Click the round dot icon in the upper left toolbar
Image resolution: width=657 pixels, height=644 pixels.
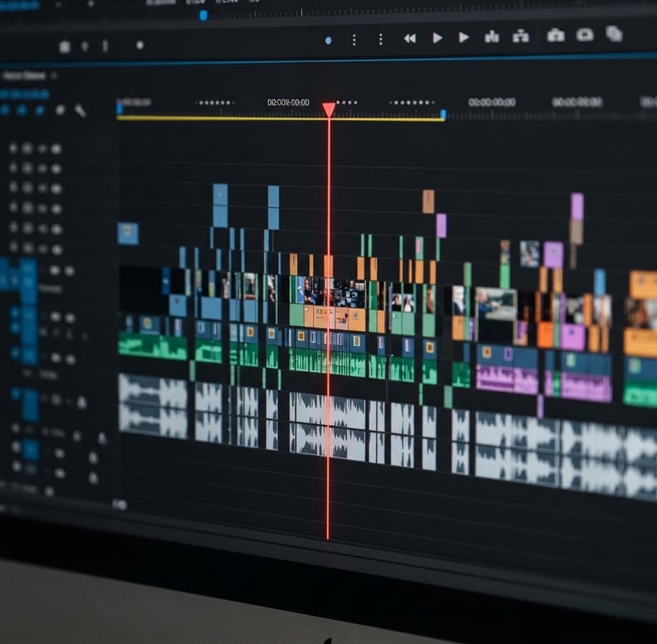[140, 45]
